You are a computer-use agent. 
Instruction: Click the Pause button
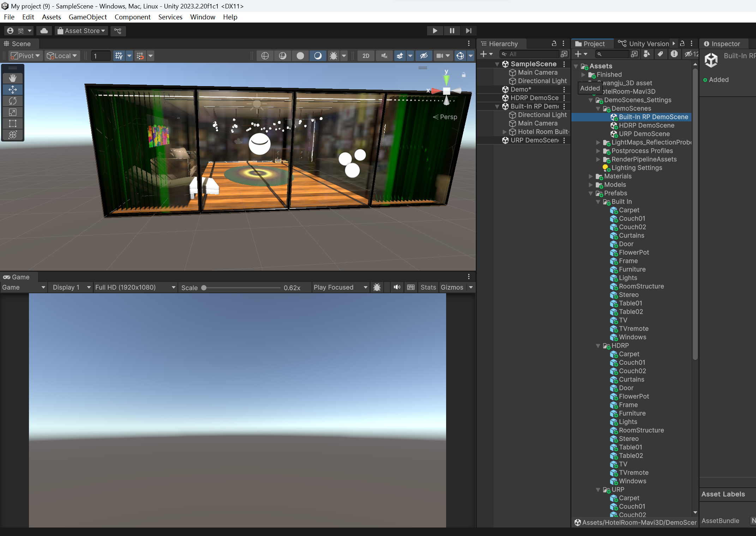click(452, 31)
